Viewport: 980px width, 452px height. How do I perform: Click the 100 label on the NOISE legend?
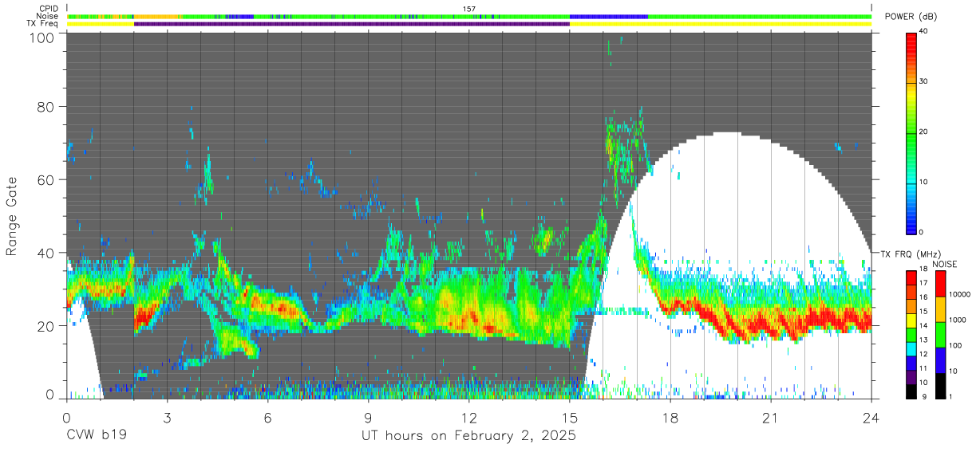point(954,345)
